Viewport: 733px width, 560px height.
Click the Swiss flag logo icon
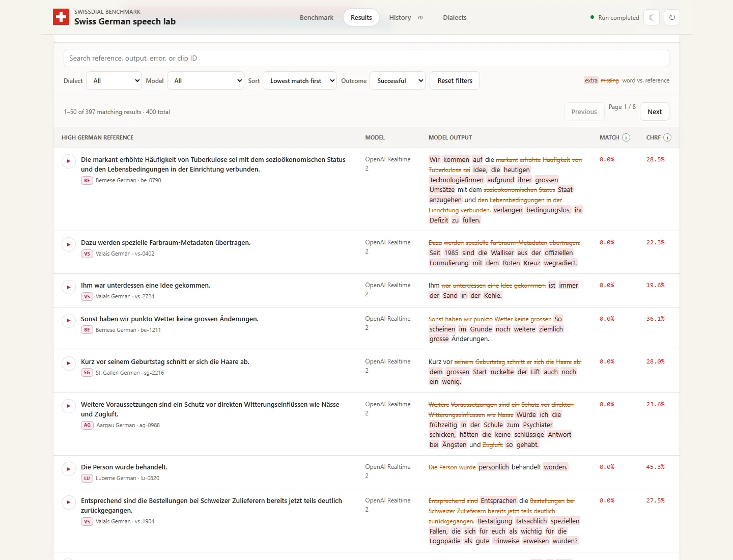(x=61, y=17)
